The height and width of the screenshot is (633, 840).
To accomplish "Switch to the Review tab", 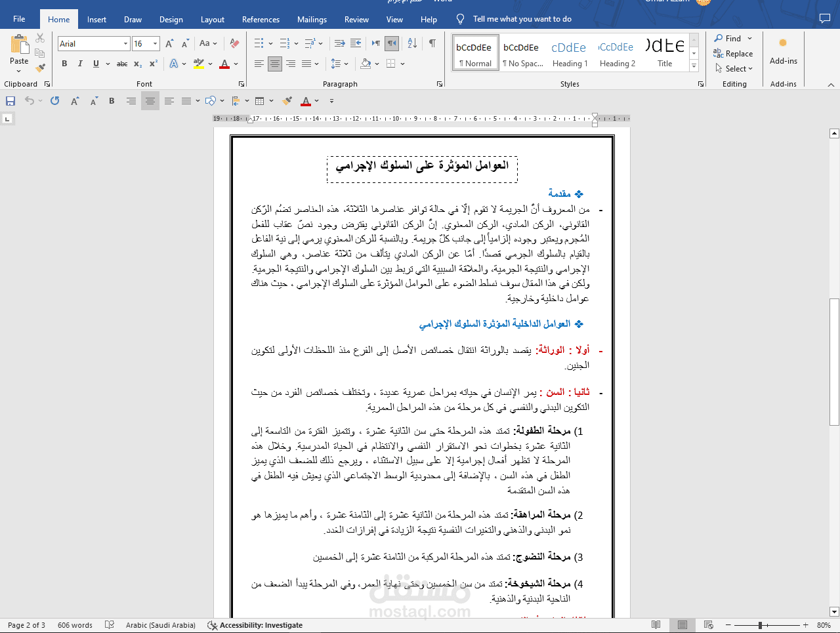I will (356, 19).
